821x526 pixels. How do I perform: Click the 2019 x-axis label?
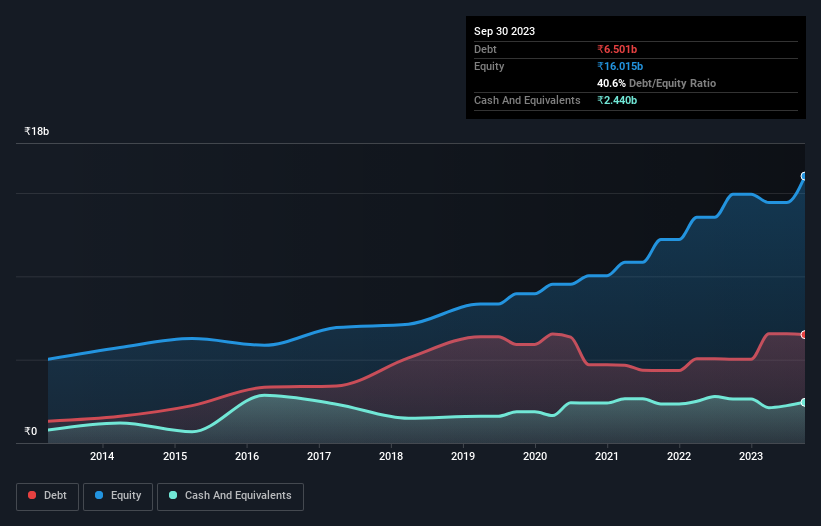(463, 456)
